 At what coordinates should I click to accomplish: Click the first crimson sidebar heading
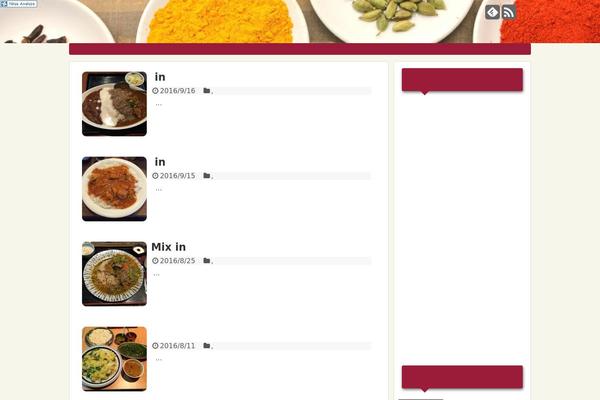pyautogui.click(x=462, y=80)
